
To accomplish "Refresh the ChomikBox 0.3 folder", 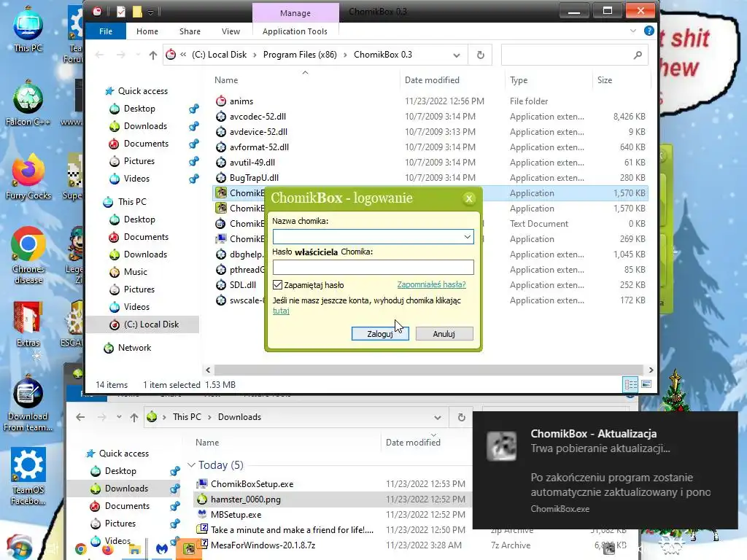I will coord(480,55).
